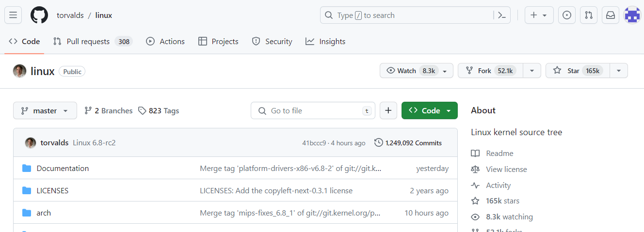View the 823 Tags link
This screenshot has height=232, width=644.
point(159,110)
